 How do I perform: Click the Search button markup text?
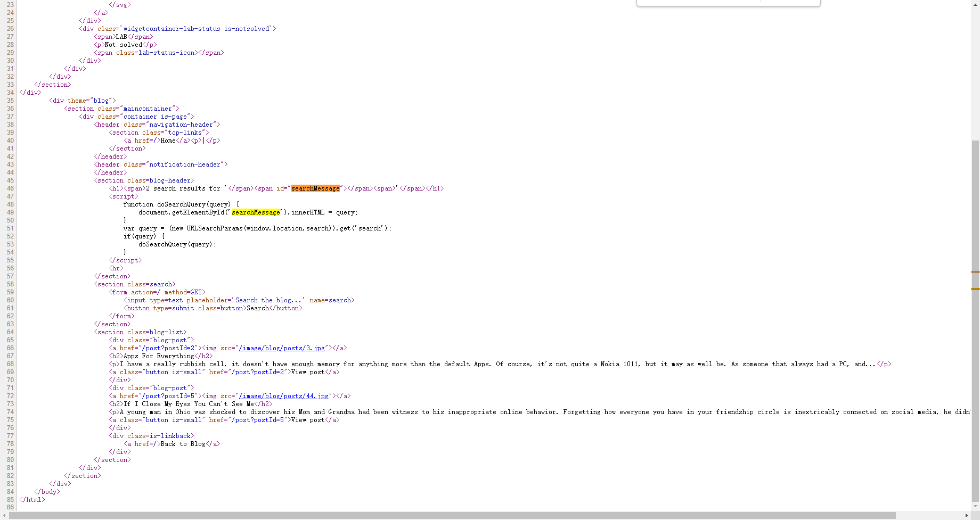click(x=257, y=308)
